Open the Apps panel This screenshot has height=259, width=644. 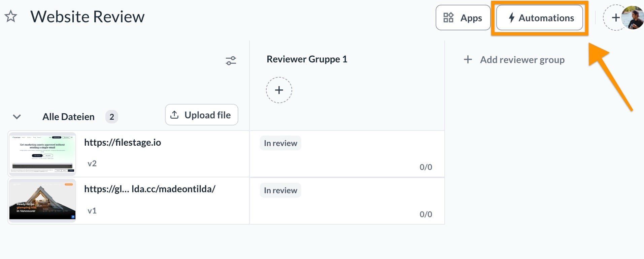pyautogui.click(x=463, y=18)
